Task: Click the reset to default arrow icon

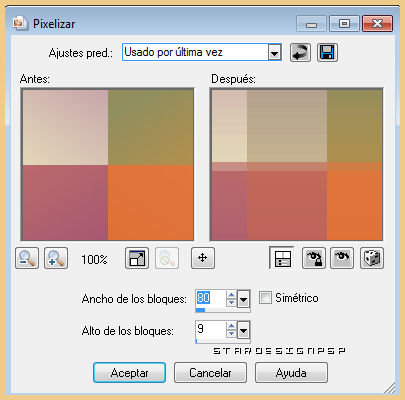Action: [x=300, y=53]
